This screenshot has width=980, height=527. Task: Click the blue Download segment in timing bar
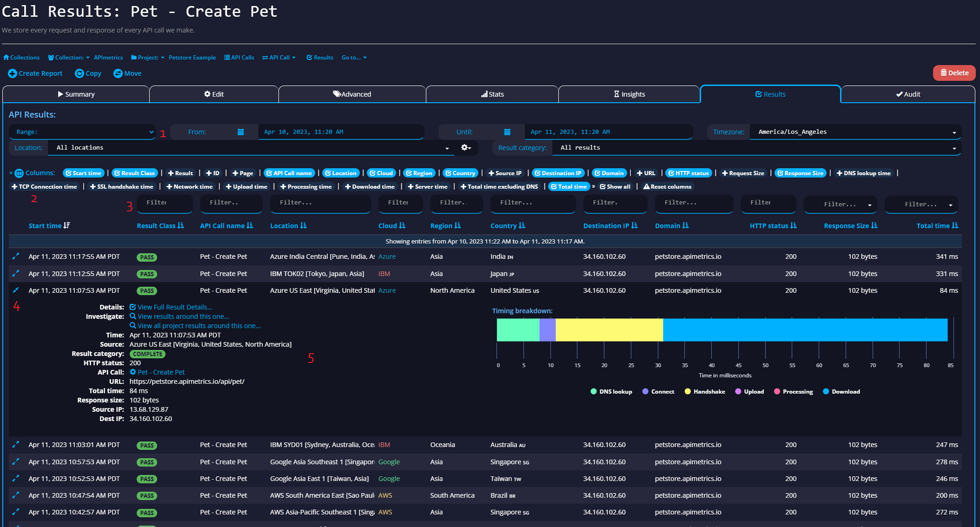click(x=804, y=330)
